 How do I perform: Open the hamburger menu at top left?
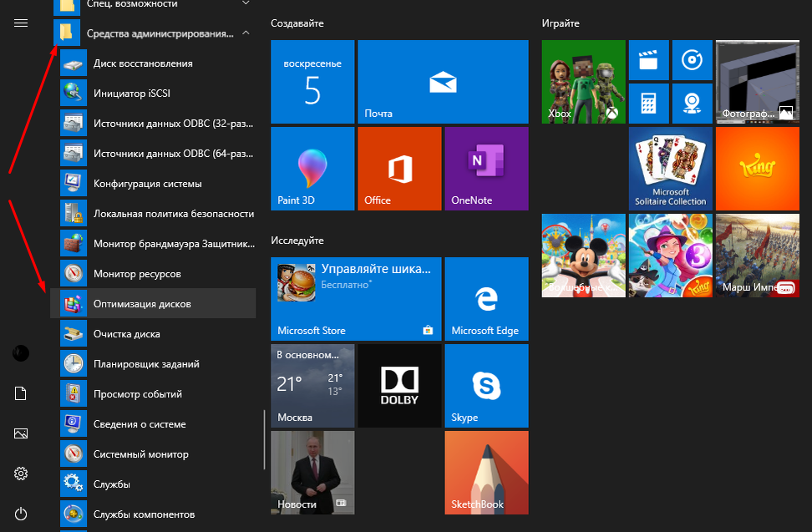tap(21, 23)
